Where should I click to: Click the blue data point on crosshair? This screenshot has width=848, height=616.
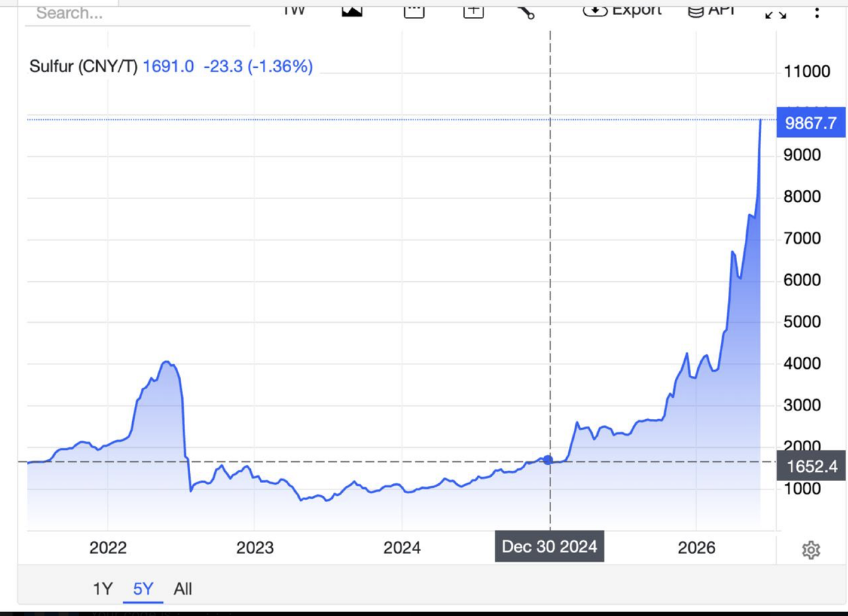coord(547,460)
